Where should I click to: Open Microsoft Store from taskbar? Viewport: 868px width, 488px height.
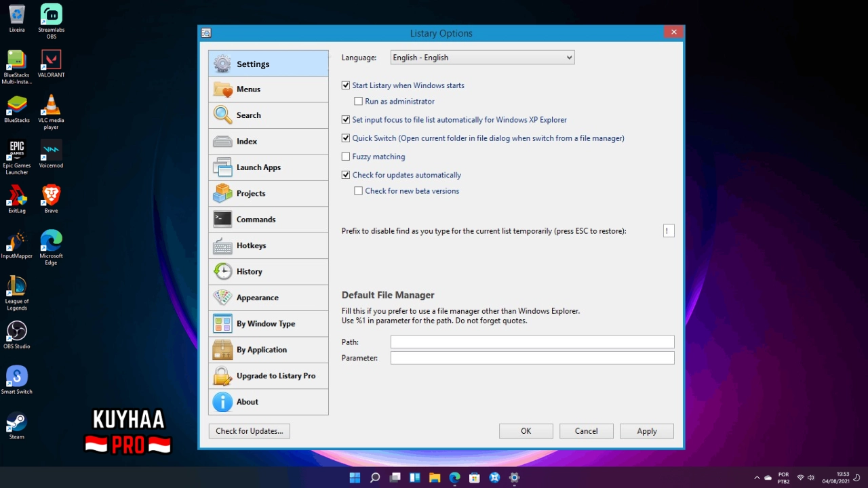(475, 478)
